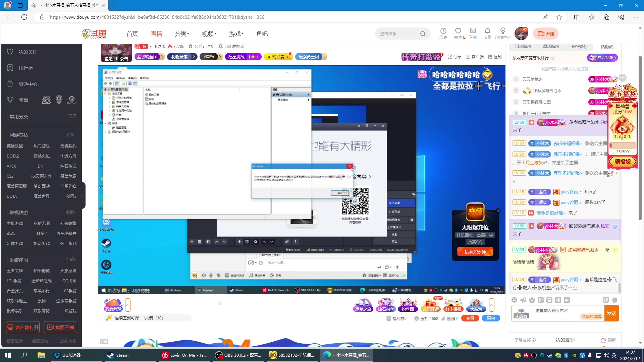This screenshot has width=644, height=362.
Task: Click the 龙门好运 gift icon
Action: (431, 305)
